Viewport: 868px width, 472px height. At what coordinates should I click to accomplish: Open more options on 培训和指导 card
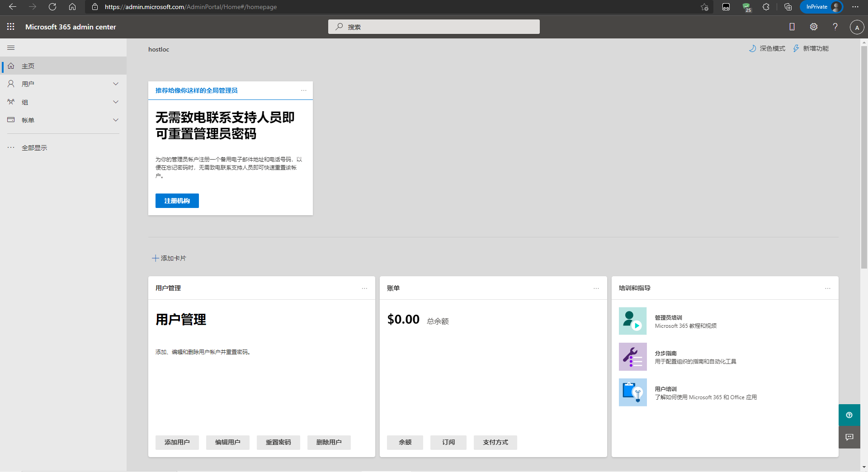click(828, 288)
